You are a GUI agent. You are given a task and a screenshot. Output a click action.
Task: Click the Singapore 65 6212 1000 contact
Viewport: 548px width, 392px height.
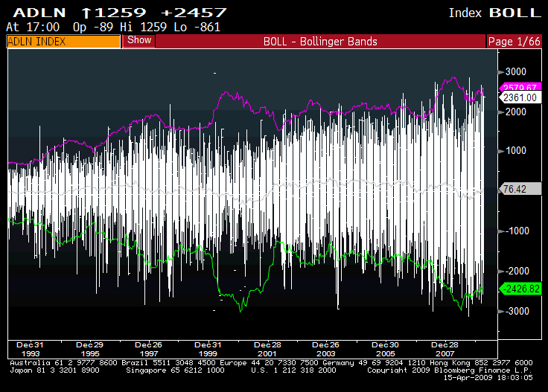(175, 370)
